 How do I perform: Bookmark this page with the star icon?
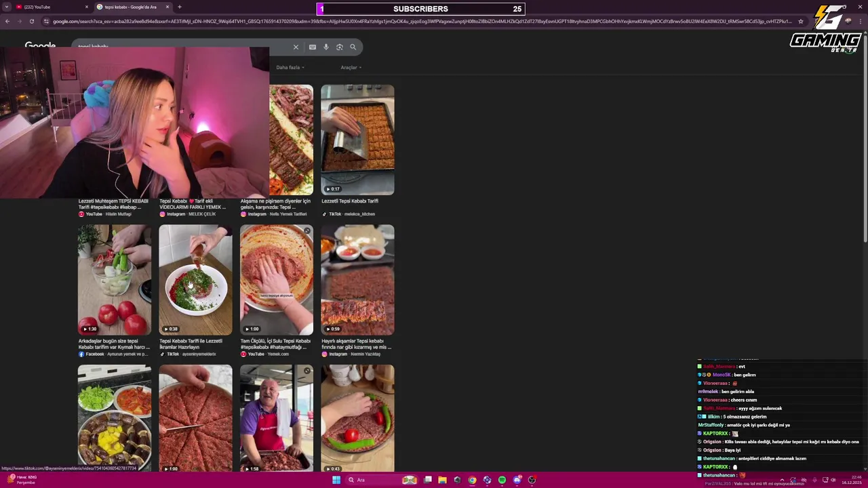tap(800, 21)
